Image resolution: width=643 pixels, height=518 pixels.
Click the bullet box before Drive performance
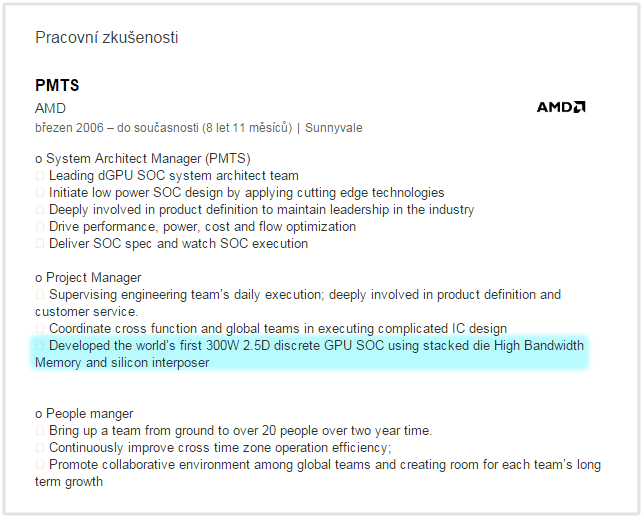[40, 227]
